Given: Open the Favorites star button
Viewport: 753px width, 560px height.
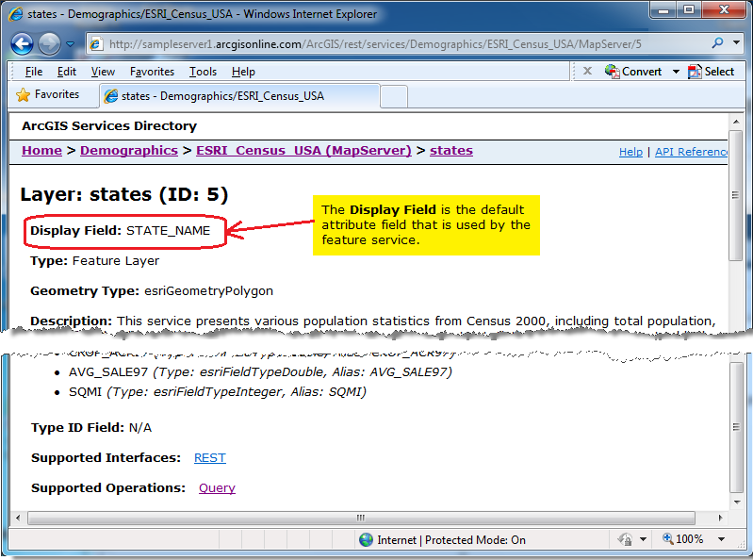Looking at the screenshot, I should 47,94.
